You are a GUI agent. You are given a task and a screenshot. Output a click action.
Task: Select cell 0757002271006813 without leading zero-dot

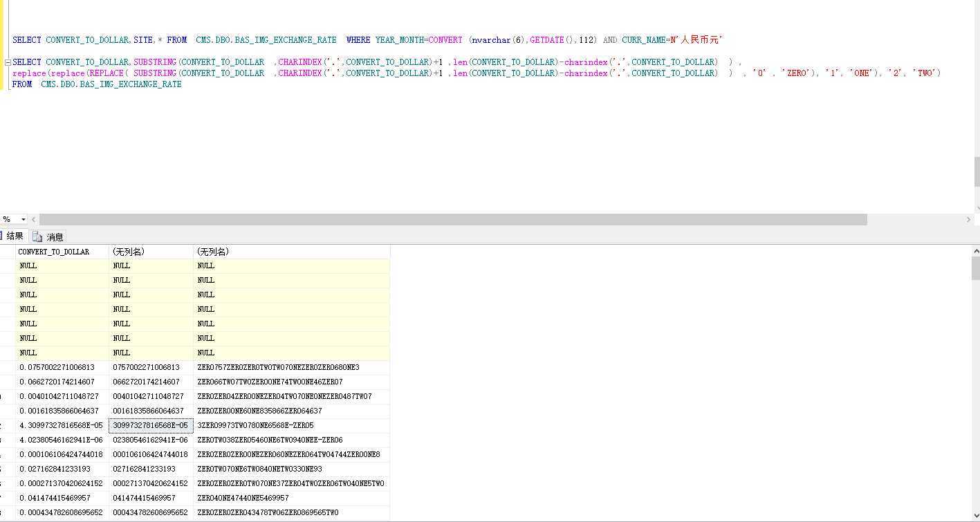click(x=151, y=367)
